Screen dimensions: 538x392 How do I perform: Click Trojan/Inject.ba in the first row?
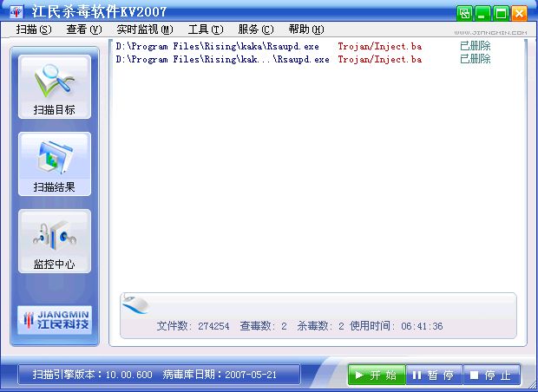tap(380, 46)
